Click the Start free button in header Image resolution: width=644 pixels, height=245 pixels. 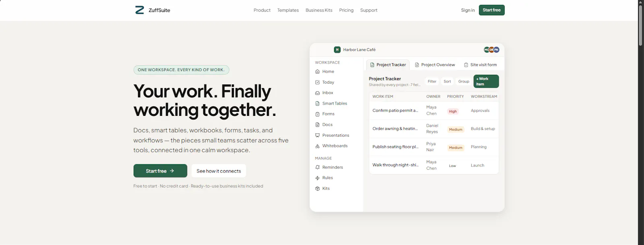pyautogui.click(x=491, y=10)
